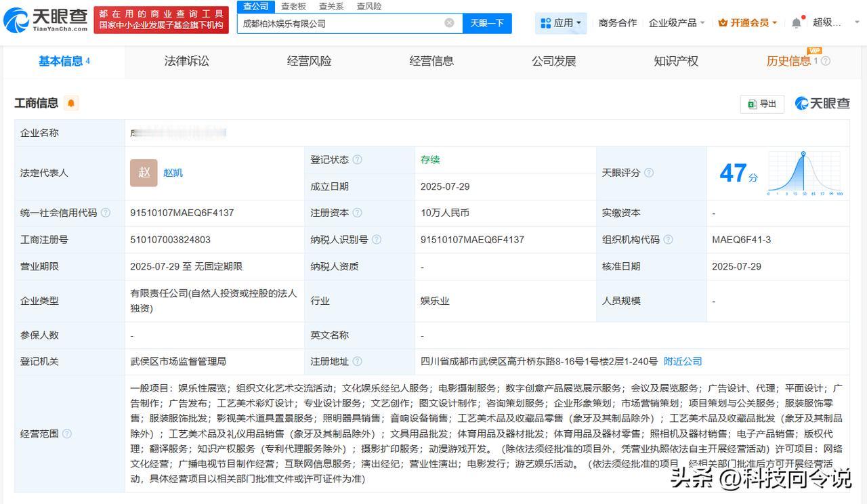Click organization code MAEQ6F41-3
The width and height of the screenshot is (867, 504).
[x=741, y=240]
